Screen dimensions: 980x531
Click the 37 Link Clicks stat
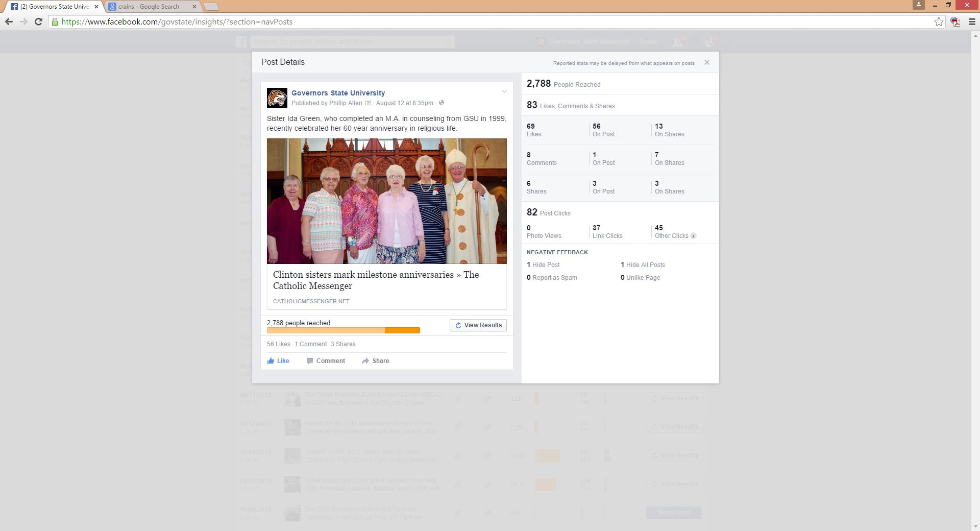(x=607, y=232)
